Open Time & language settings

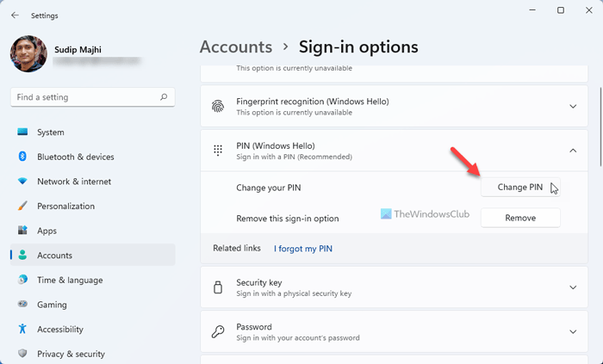[x=70, y=280]
